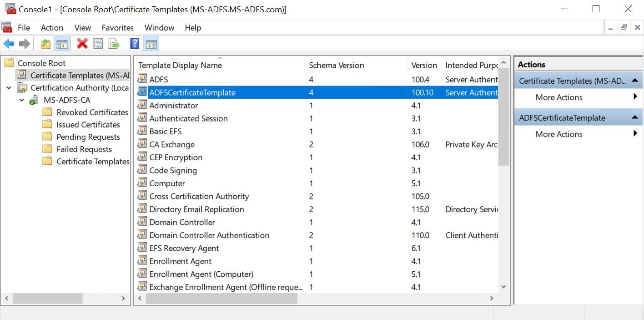The height and width of the screenshot is (320, 644).
Task: Click the console tree horizontal scroll left arrow
Action: pos(7,298)
